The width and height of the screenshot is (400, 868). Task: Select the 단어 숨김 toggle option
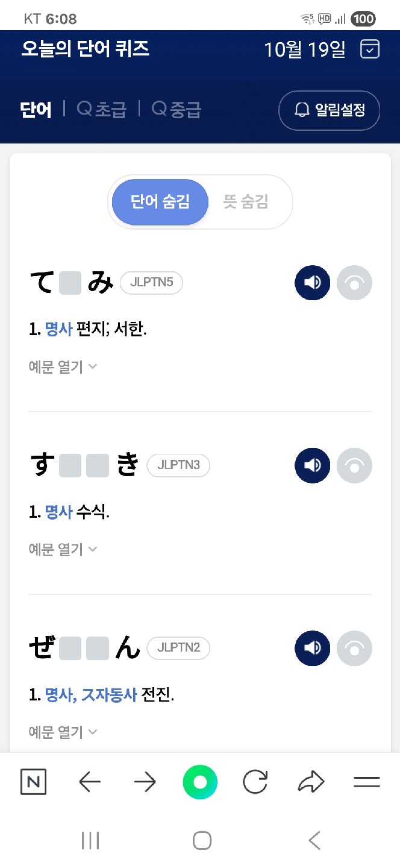click(160, 202)
